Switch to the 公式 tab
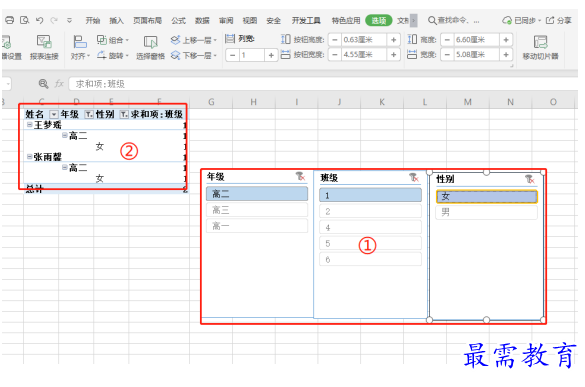The height and width of the screenshot is (387, 585). (x=178, y=21)
